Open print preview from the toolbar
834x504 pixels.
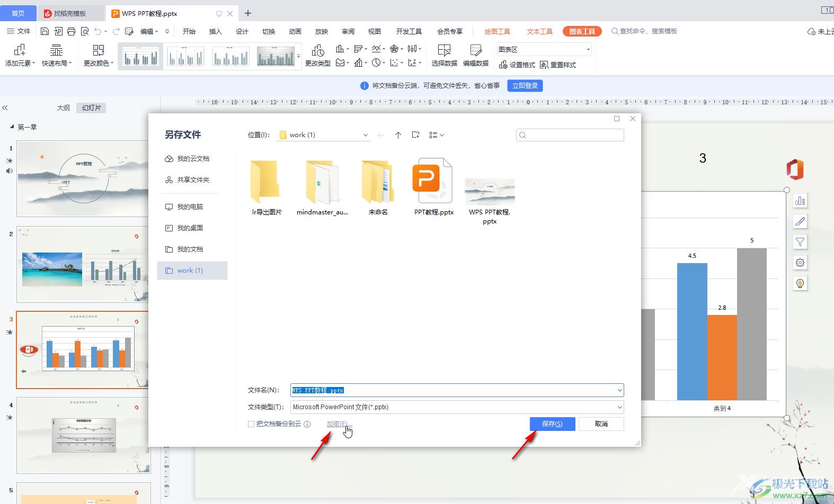(85, 32)
